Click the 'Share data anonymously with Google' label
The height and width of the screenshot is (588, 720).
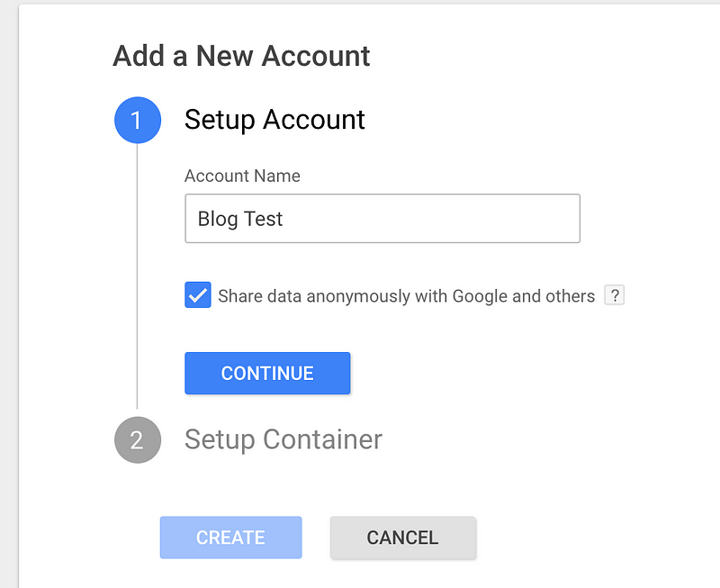coord(407,296)
